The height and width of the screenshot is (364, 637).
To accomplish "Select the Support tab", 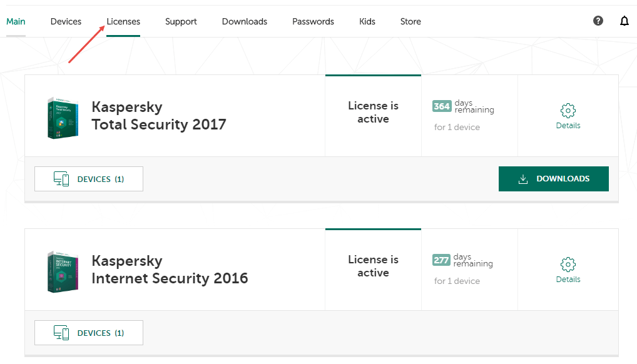I will pos(181,21).
